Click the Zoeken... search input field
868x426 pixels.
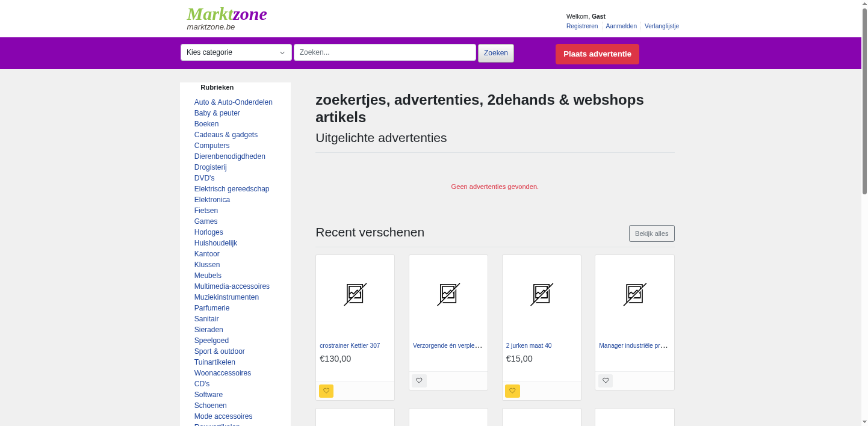(x=385, y=52)
